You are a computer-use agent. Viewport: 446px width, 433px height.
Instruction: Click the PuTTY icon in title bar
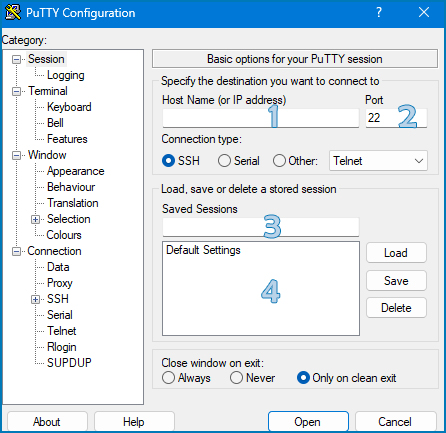pyautogui.click(x=13, y=12)
